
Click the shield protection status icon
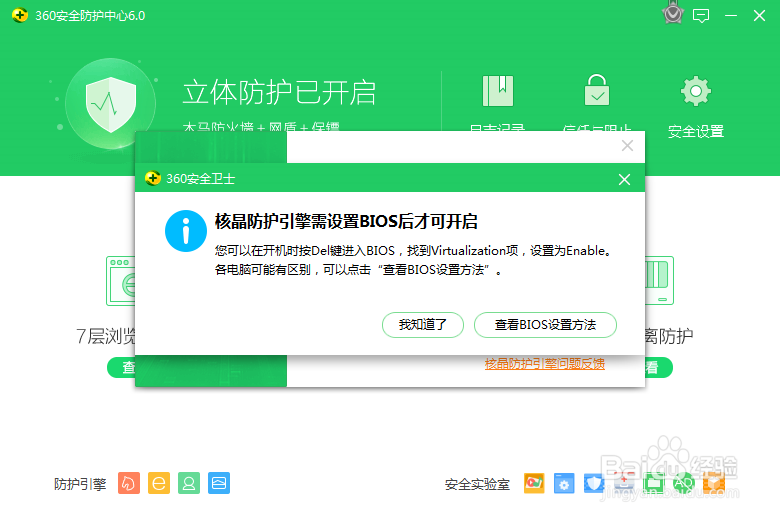[x=111, y=104]
